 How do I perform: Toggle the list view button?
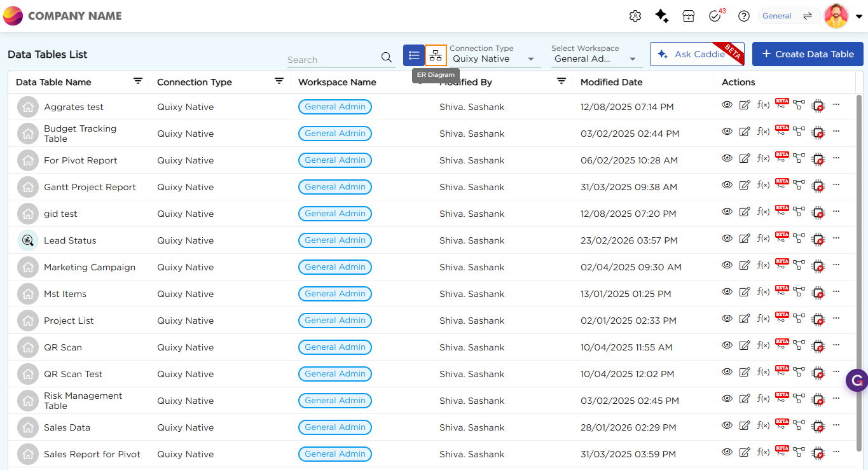[x=414, y=55]
